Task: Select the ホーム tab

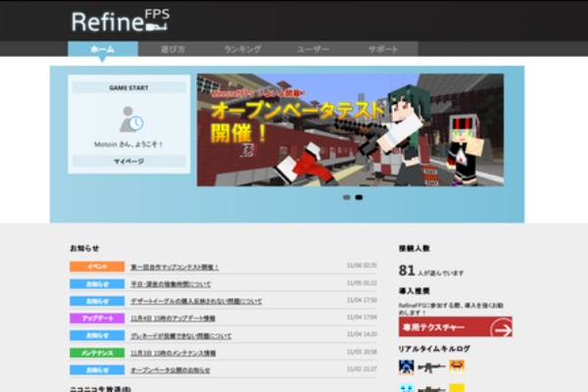Action: click(103, 49)
